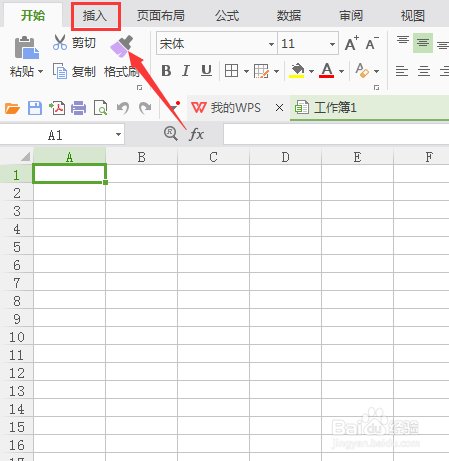The image size is (449, 461).
Task: Open insert function fx button
Action: [196, 135]
